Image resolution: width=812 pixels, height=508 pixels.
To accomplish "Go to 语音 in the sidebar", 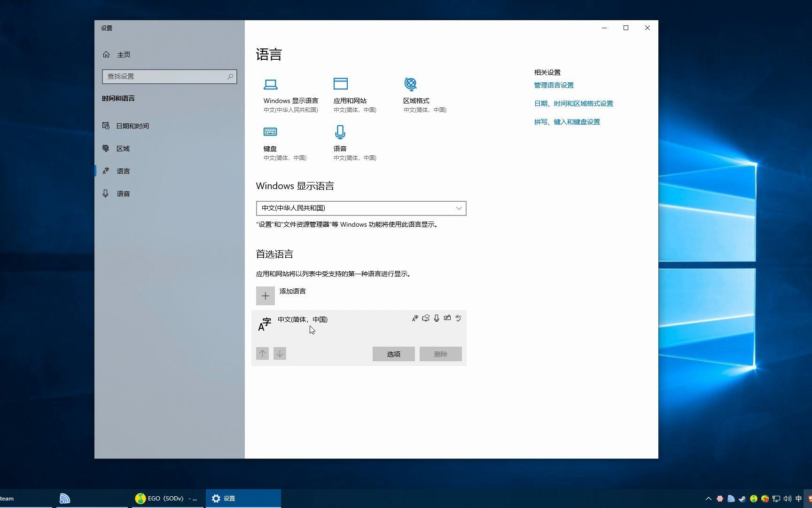I will point(170,194).
